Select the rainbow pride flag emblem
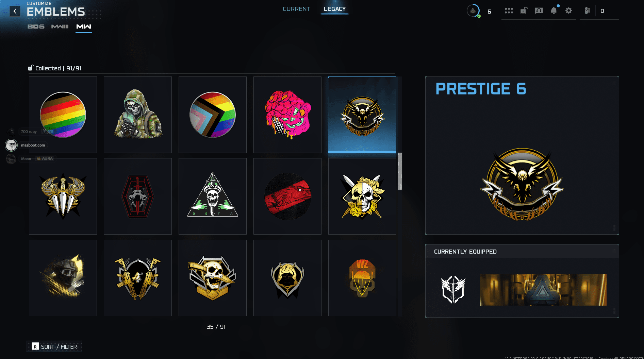This screenshot has width=644, height=359. [63, 115]
